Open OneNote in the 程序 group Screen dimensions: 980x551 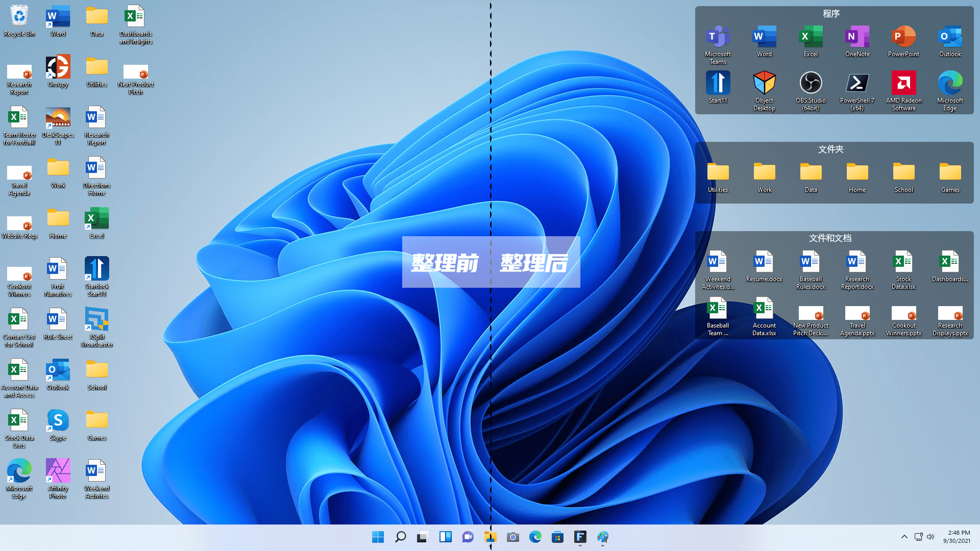coord(857,37)
